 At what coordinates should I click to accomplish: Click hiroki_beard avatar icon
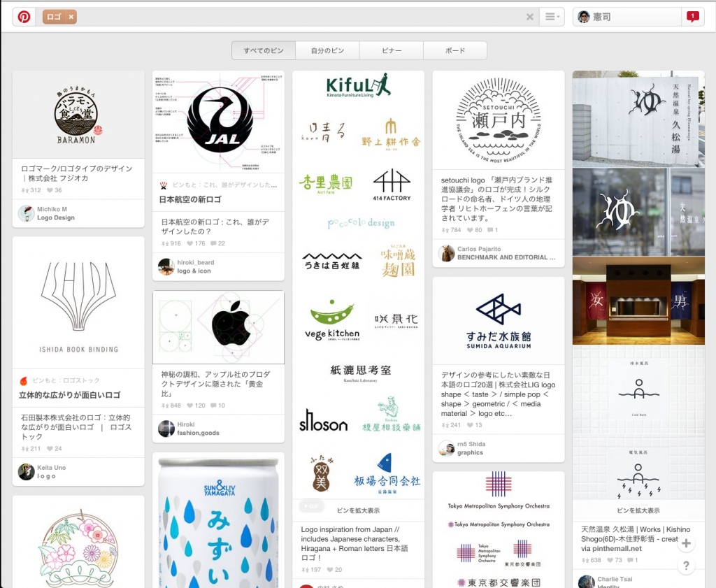166,266
